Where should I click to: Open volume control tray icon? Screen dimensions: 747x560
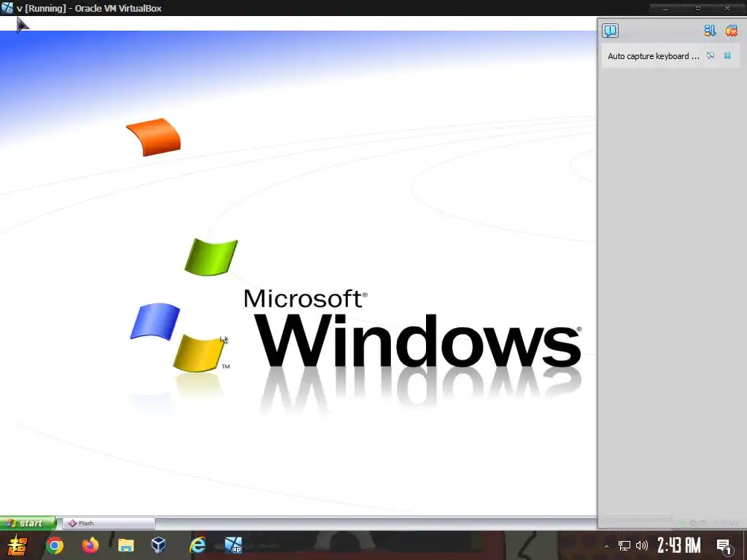(642, 545)
